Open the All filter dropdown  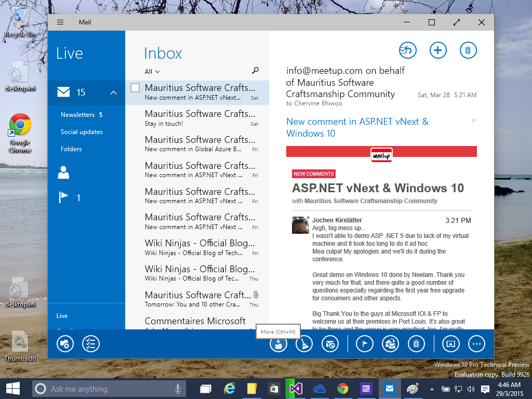152,72
